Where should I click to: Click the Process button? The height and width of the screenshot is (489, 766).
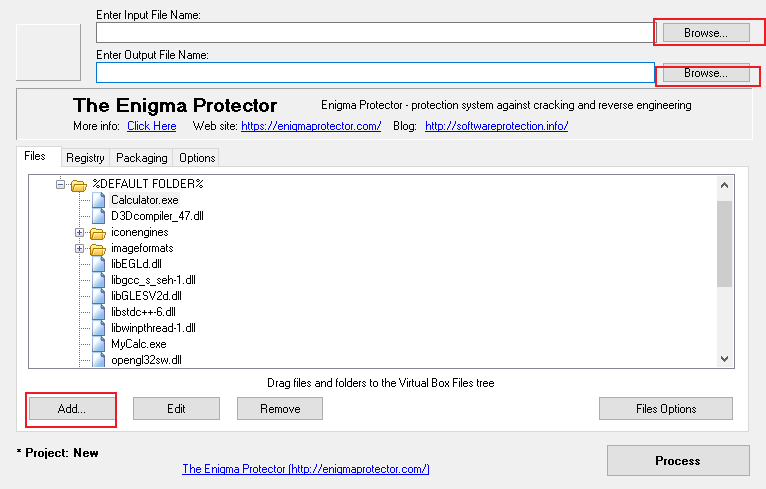(678, 460)
